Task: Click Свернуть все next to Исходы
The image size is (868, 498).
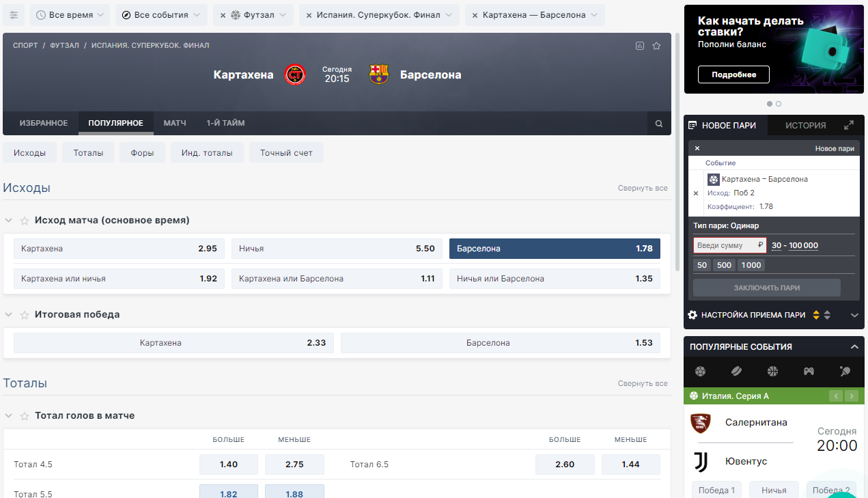Action: [x=643, y=189]
